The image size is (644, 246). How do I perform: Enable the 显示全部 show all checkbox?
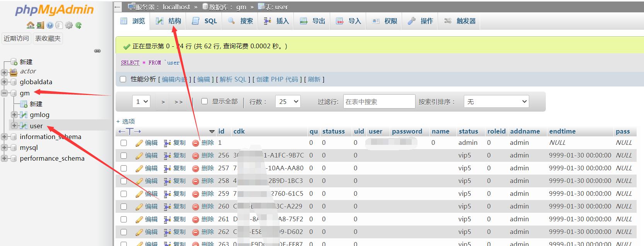tap(205, 101)
